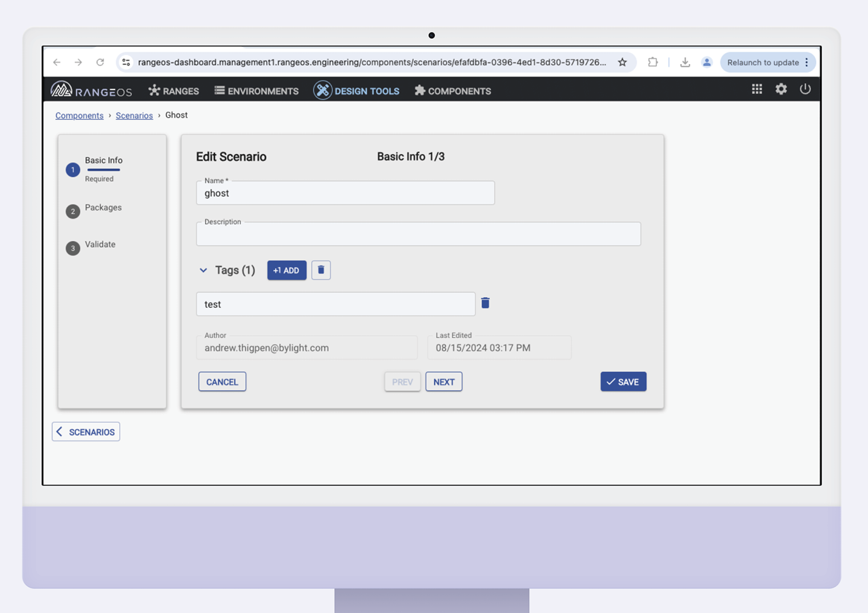Click the Author field

pyautogui.click(x=307, y=347)
